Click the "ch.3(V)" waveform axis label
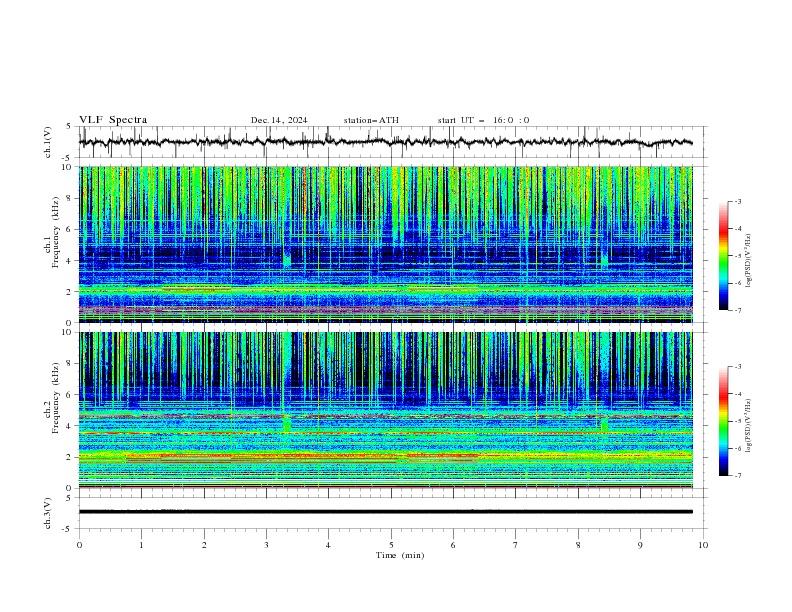Viewport: 792px width, 612px height. [x=48, y=513]
